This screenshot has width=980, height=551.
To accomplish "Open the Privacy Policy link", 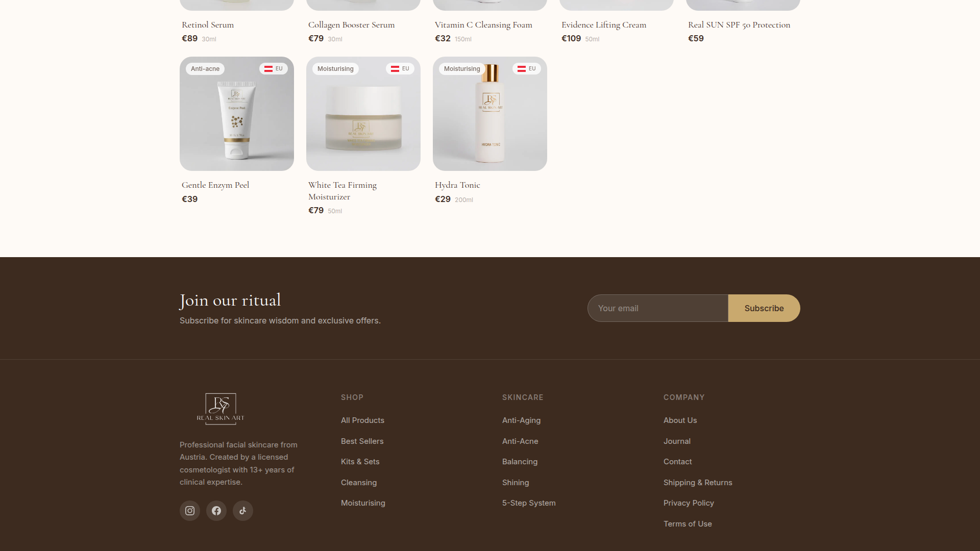I will (689, 503).
